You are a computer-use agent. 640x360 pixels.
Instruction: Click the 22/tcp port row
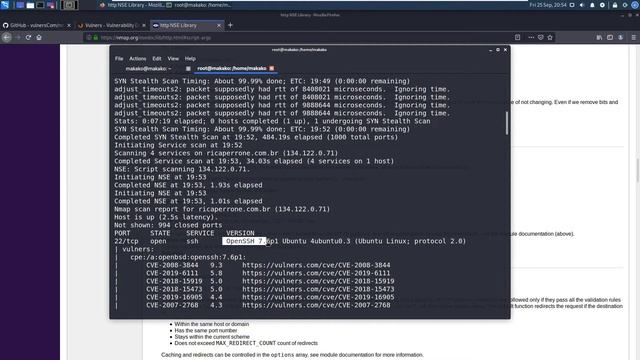290,241
